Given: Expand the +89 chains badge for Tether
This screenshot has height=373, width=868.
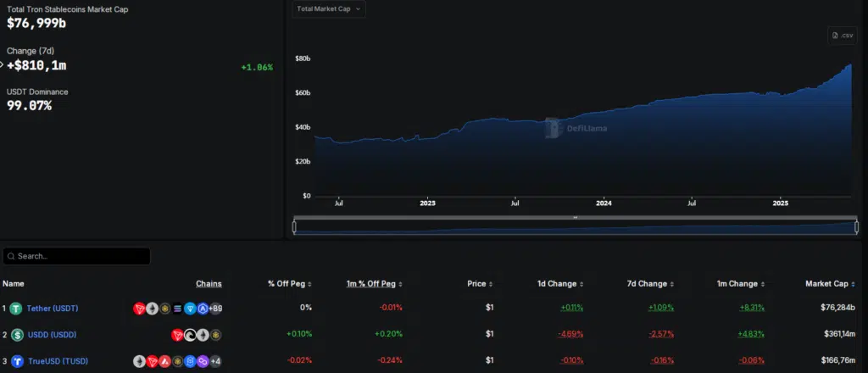Looking at the screenshot, I should point(215,309).
